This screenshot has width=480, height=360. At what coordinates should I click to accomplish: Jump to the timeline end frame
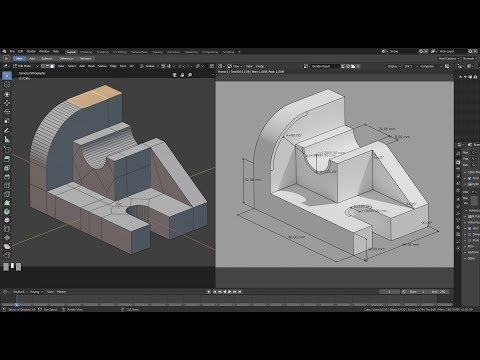coord(240,292)
